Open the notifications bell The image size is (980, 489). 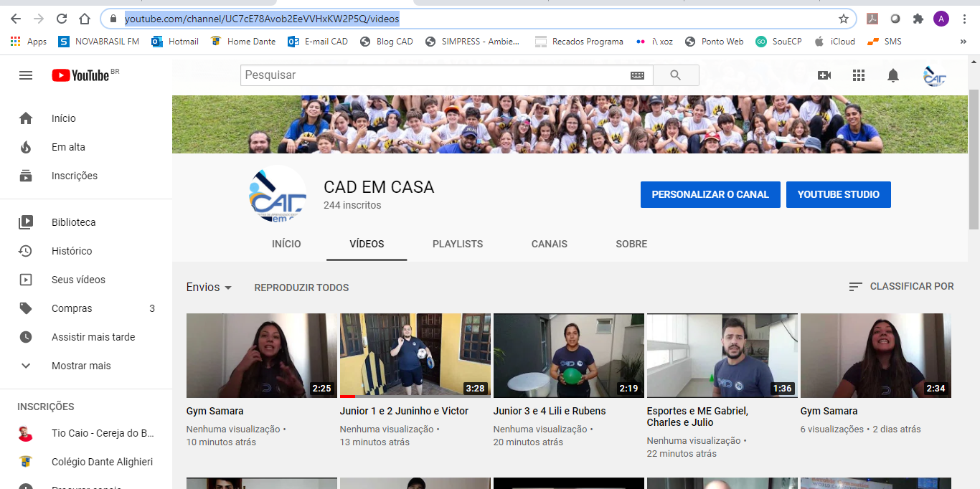click(x=893, y=75)
